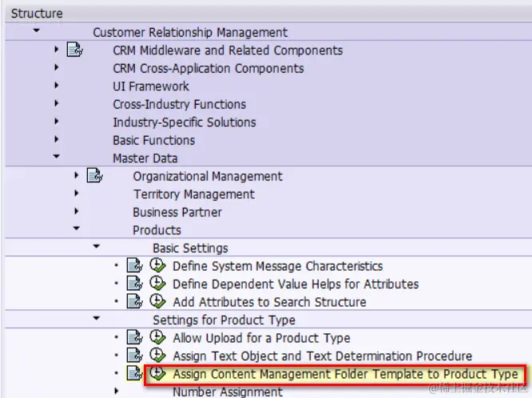This screenshot has height=398, width=532.
Task: Collapse Settings for Product Type node
Action: [97, 319]
